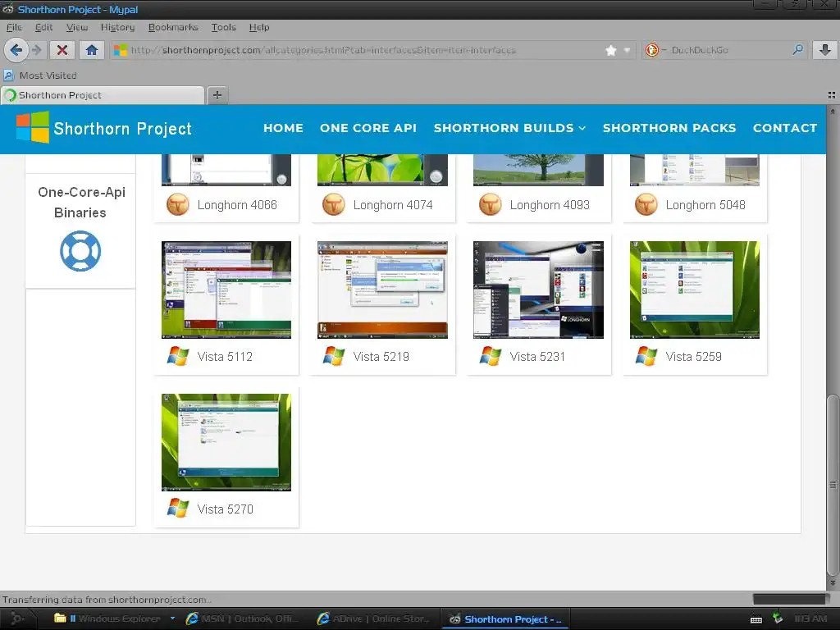Click the Shorthorn Project site title

(x=122, y=129)
